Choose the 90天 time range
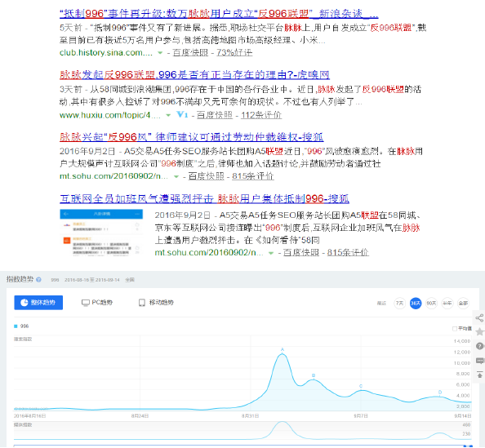The height and width of the screenshot is (448, 485). pos(431,304)
